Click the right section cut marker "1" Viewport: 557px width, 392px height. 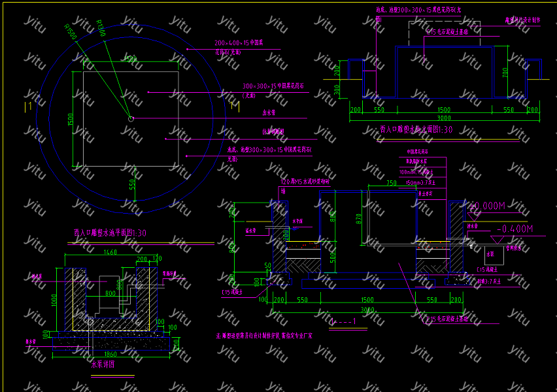[x=231, y=104]
